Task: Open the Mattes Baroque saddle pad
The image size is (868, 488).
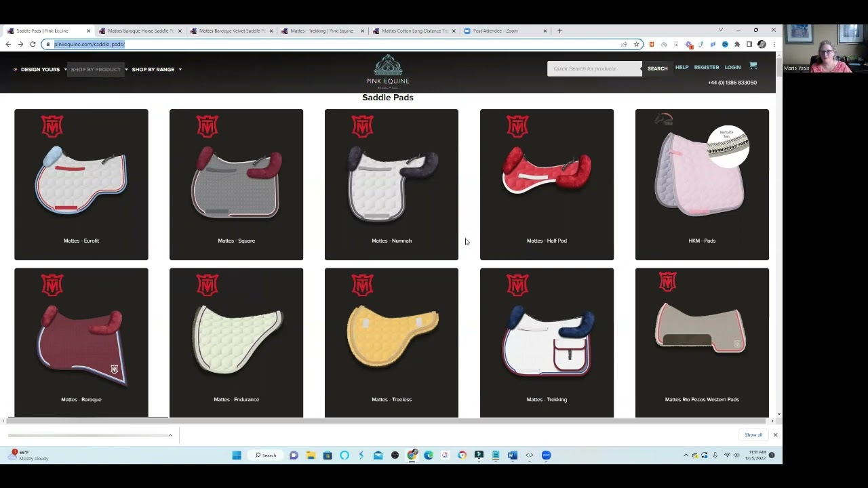Action: click(81, 342)
